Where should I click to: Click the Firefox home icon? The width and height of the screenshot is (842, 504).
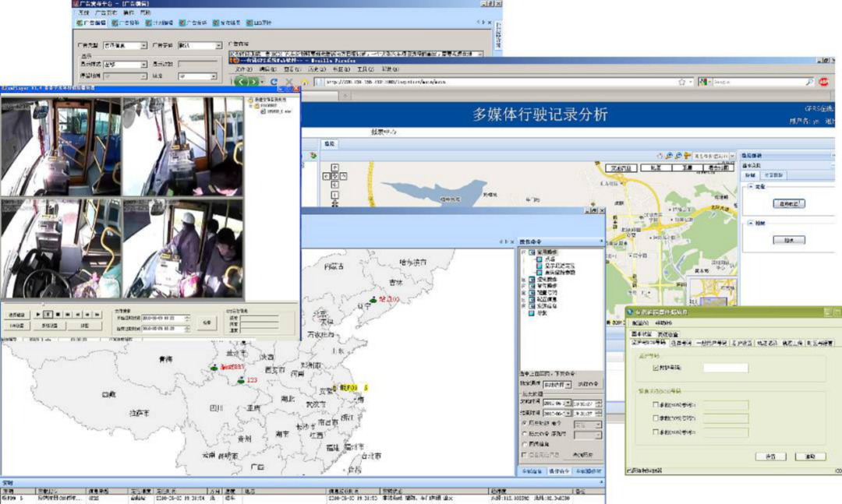click(306, 81)
